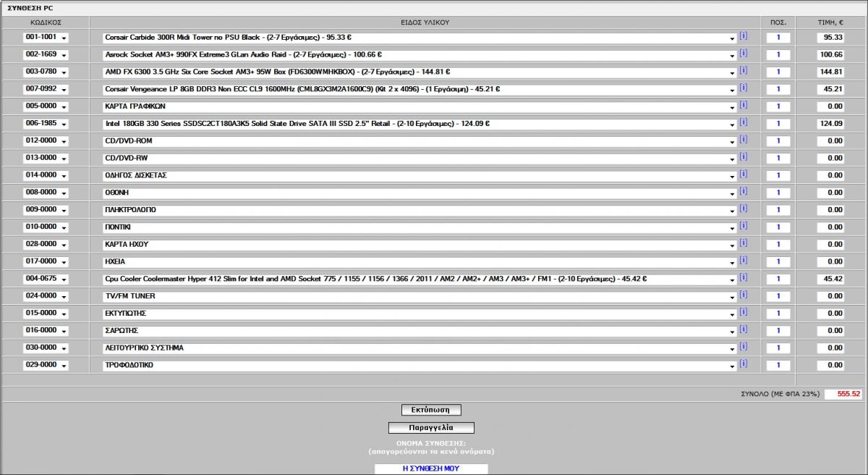The image size is (868, 475).
Task: Open info icon in CD/DVD-RW row
Action: tap(743, 156)
